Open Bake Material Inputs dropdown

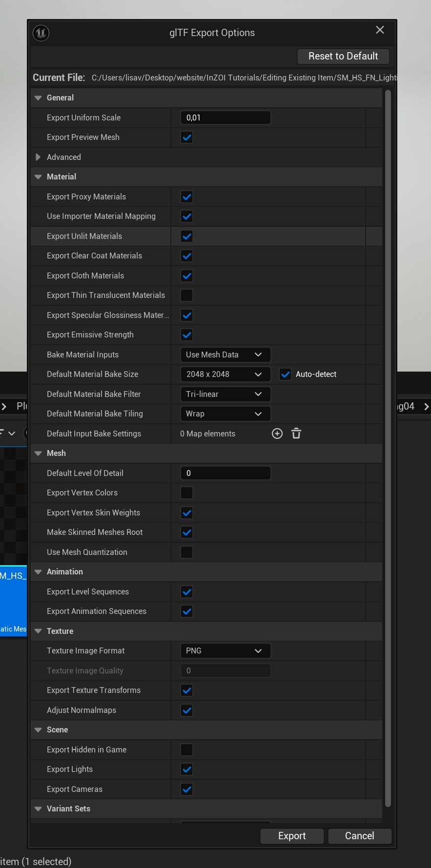226,355
